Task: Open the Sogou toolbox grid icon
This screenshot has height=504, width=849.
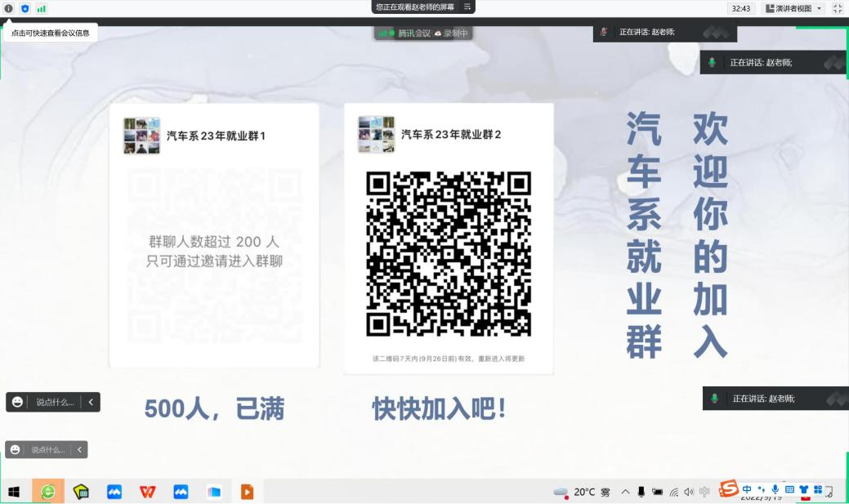Action: [x=818, y=489]
